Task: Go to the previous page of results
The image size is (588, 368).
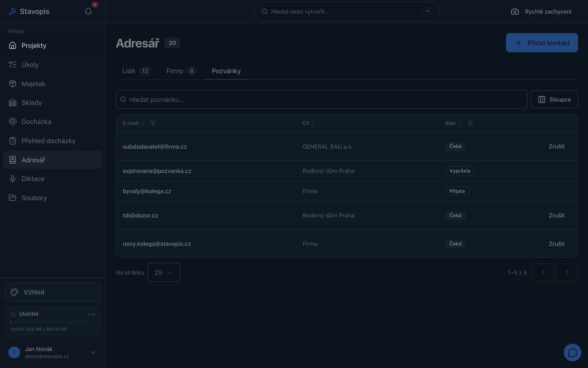Action: [x=543, y=272]
